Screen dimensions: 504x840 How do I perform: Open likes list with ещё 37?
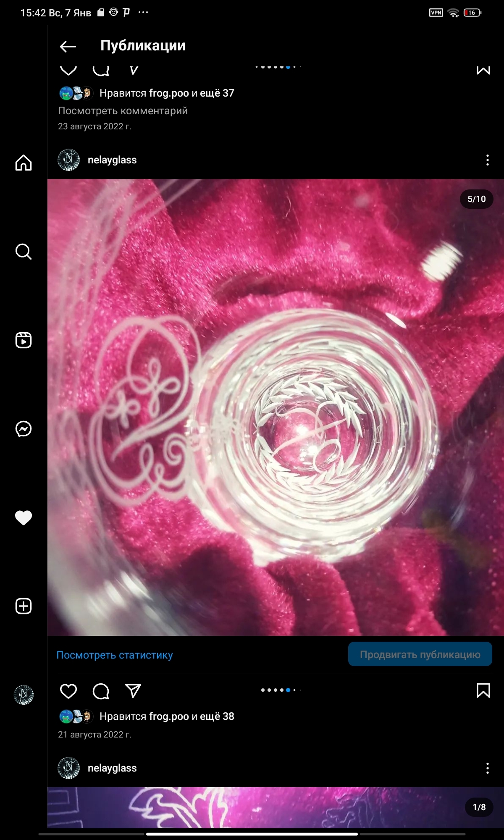(167, 93)
